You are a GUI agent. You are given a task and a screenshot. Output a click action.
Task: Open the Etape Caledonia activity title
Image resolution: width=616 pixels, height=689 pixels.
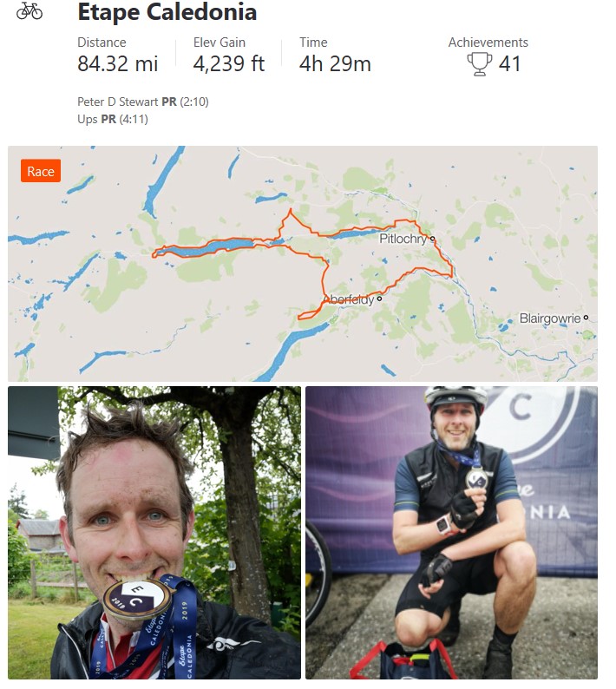click(x=167, y=12)
